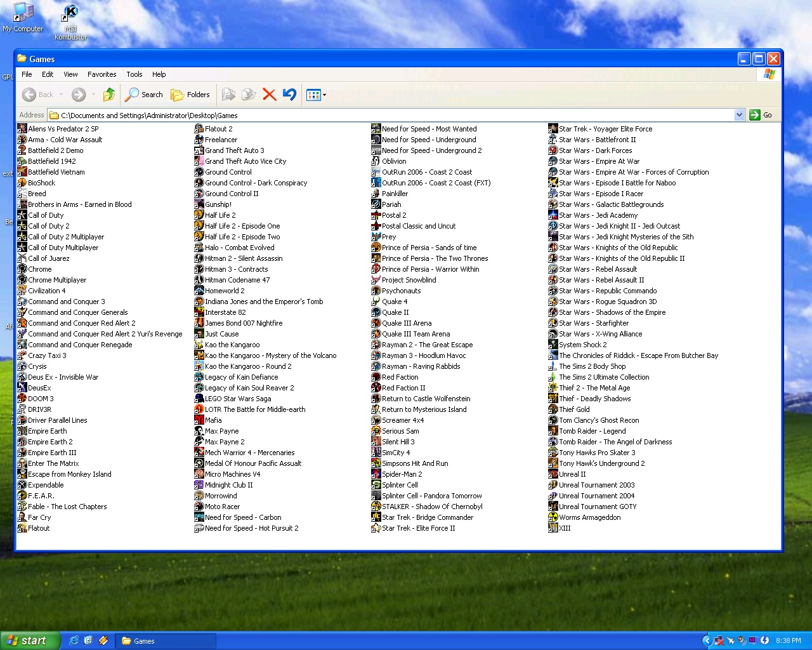Select the Psychonauts shortcut icon

pos(376,291)
